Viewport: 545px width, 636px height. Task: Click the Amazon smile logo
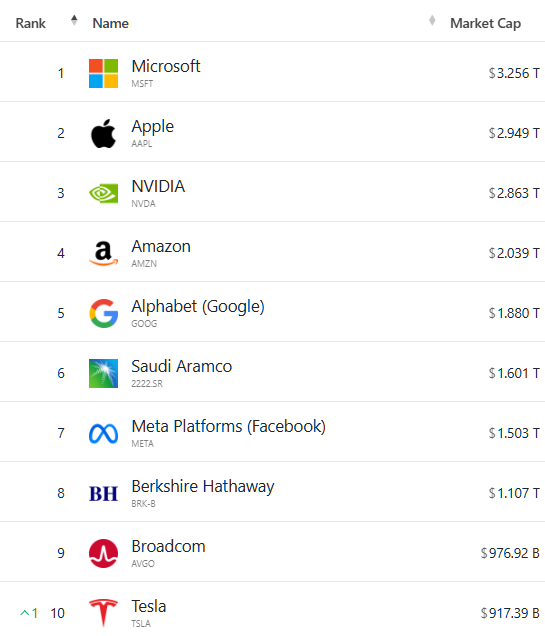pyautogui.click(x=103, y=254)
